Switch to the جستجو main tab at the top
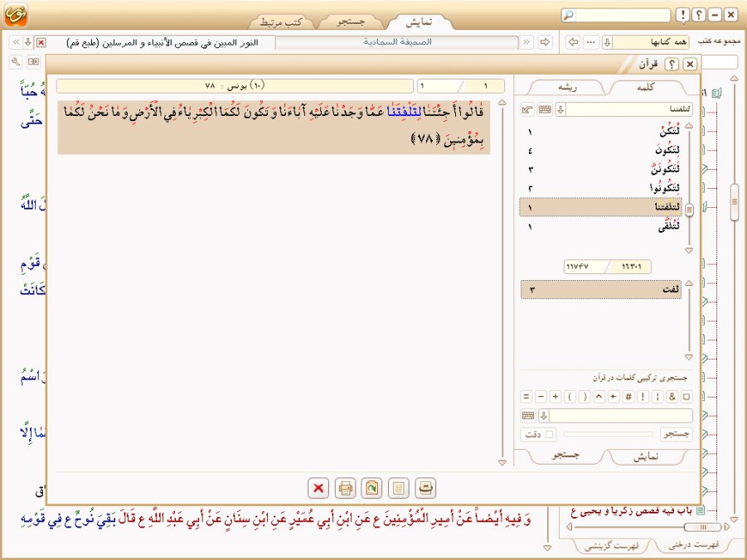 [x=351, y=22]
